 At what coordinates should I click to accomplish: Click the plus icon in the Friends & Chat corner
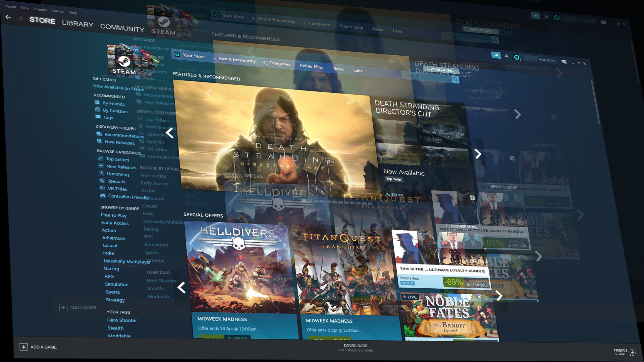(633, 352)
